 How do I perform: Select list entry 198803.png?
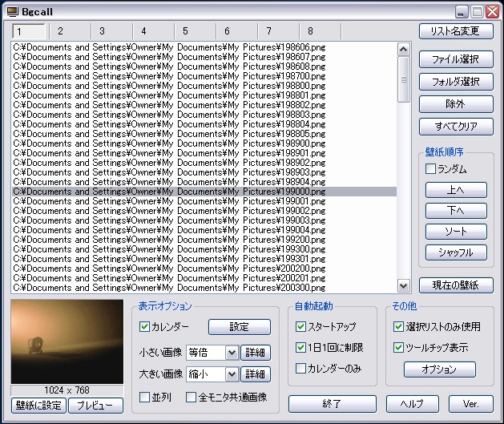point(204,115)
